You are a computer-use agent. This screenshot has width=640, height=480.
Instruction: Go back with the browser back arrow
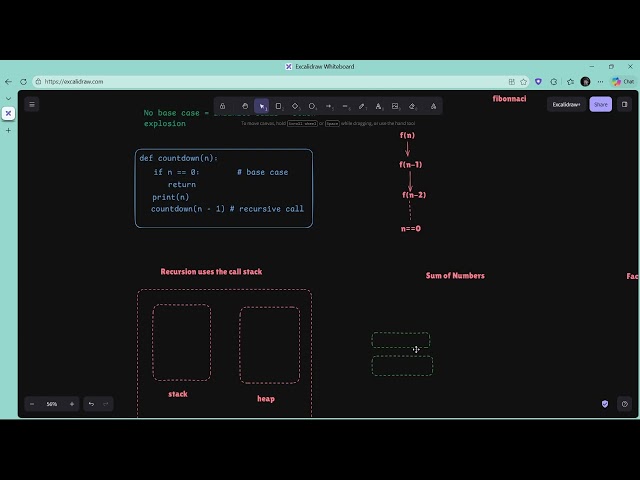pos(8,82)
